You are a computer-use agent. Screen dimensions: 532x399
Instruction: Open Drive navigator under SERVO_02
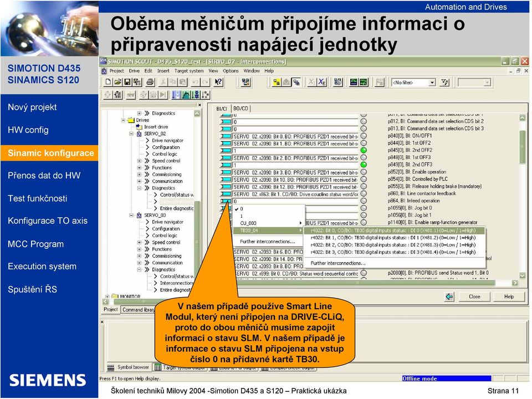pyautogui.click(x=167, y=140)
